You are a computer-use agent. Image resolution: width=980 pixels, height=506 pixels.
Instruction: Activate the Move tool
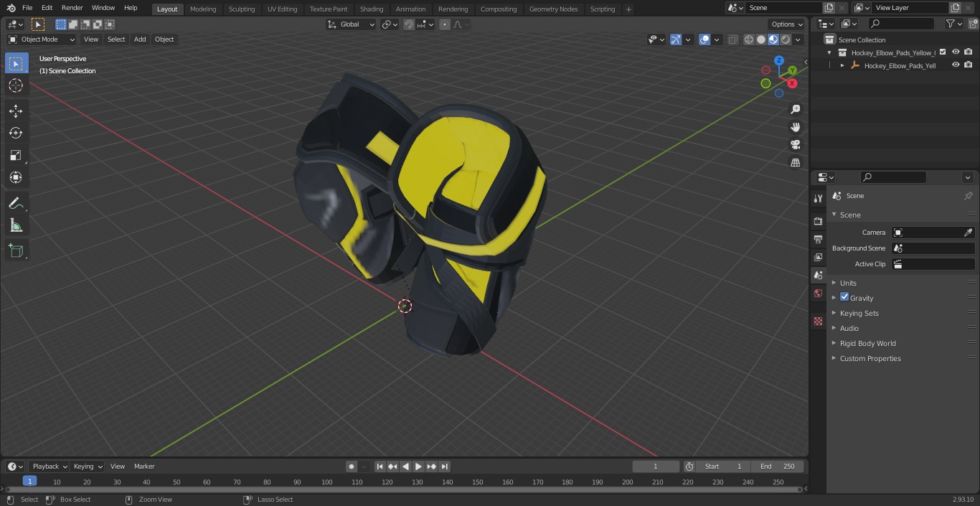coord(16,111)
